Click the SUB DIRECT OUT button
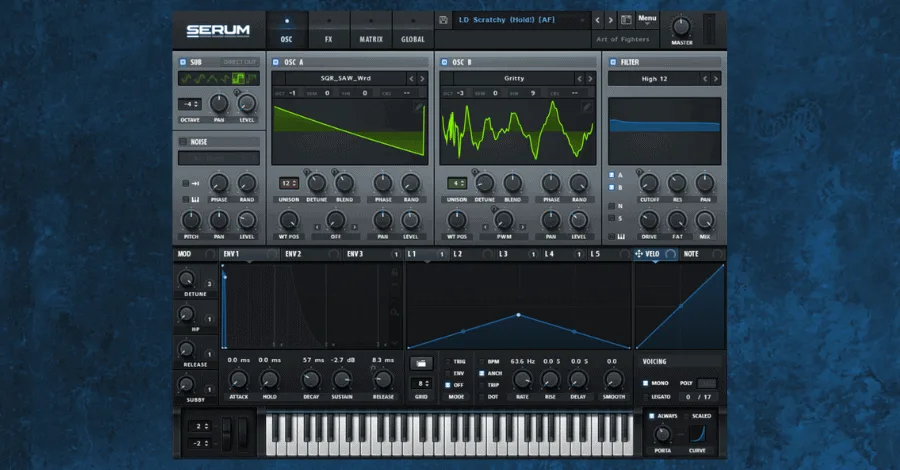Viewport: 900px width, 470px height. [x=240, y=62]
